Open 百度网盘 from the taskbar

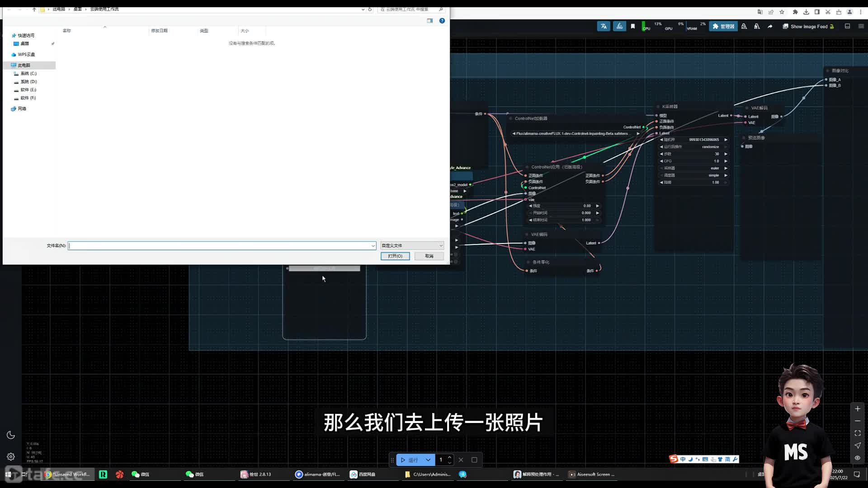tap(363, 474)
